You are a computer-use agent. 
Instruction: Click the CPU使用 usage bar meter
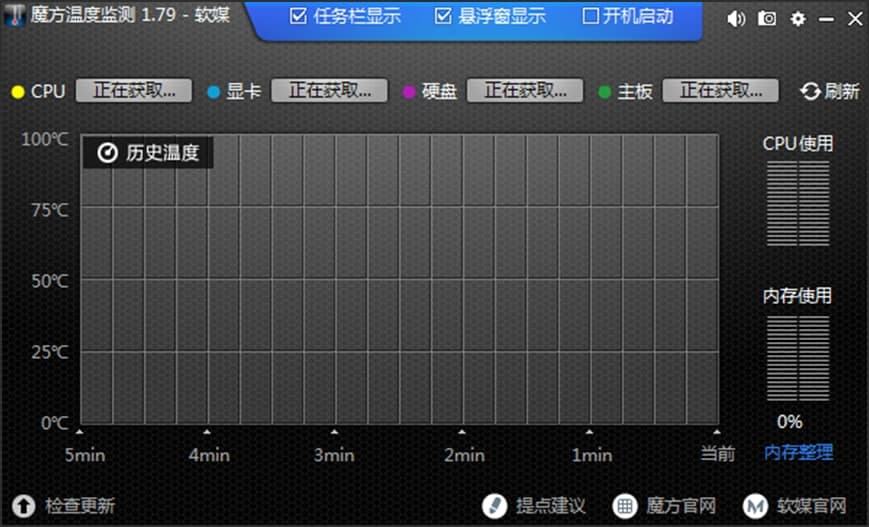point(798,203)
